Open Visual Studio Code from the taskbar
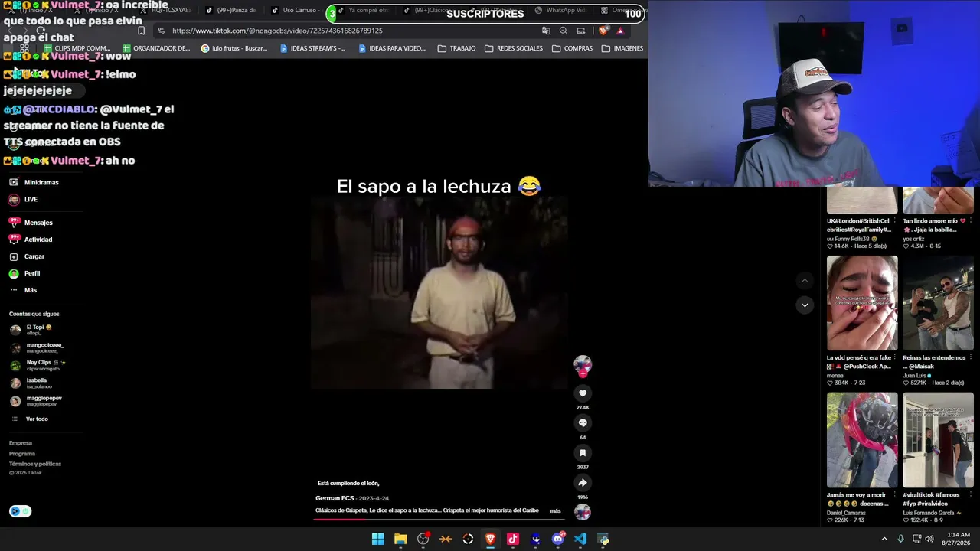Screen dimensions: 980x551 [x=580, y=539]
